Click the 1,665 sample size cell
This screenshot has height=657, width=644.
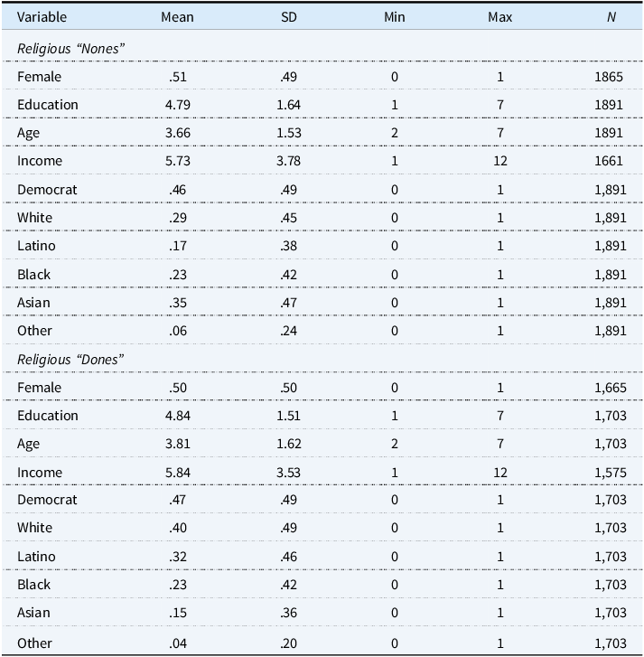[610, 388]
